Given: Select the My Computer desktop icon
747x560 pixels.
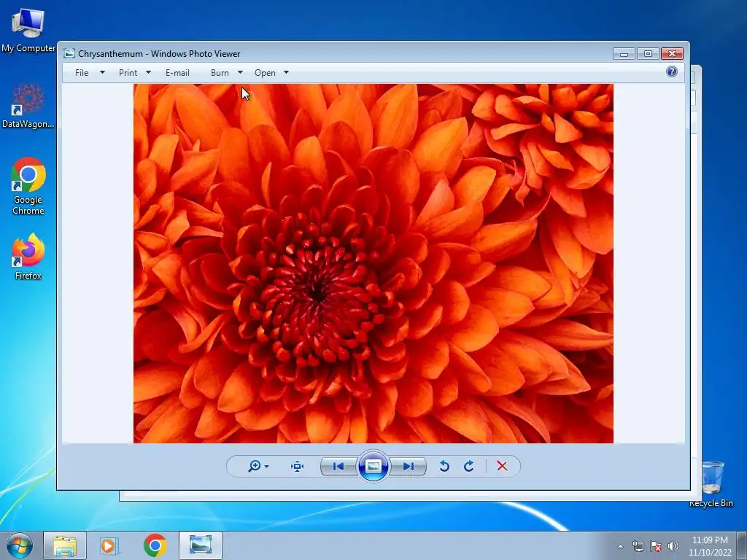Looking at the screenshot, I should tap(28, 29).
